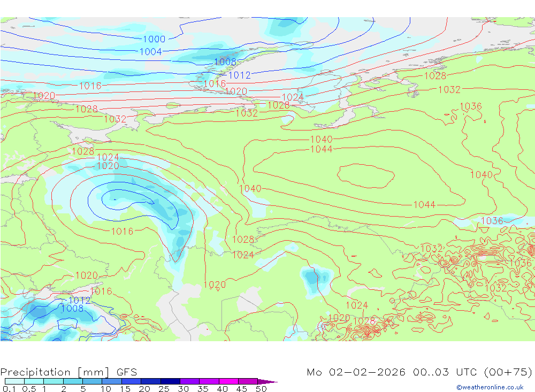
Task: Click the '15' legend tick label
Action: pyautogui.click(x=125, y=389)
